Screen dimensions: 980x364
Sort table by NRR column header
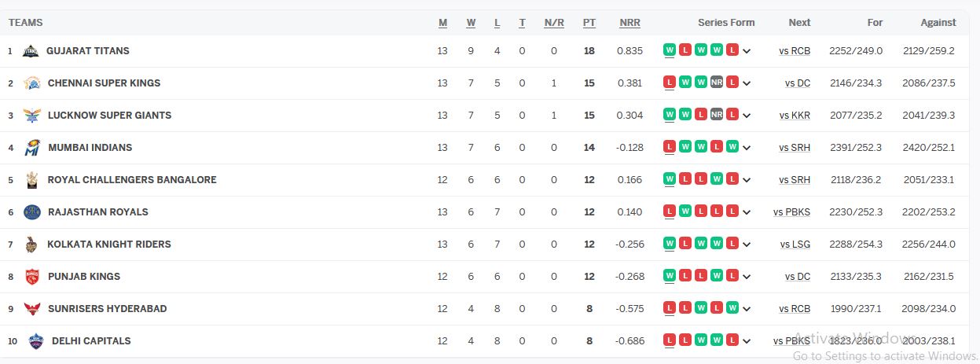pyautogui.click(x=629, y=23)
